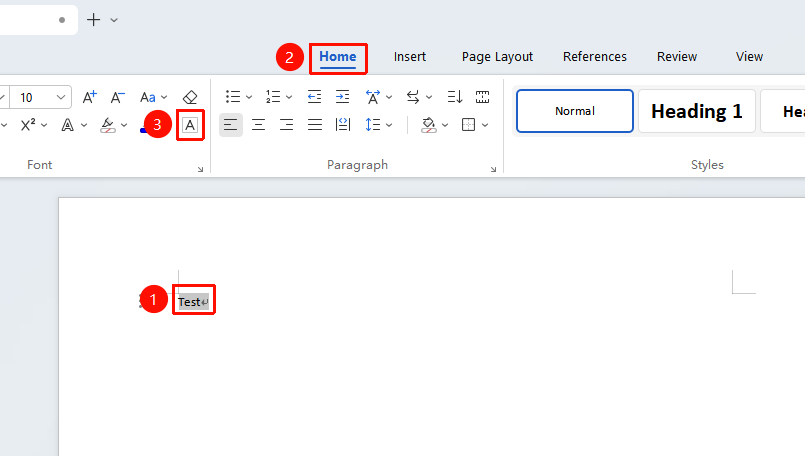The image size is (805, 456).
Task: Click the sort icon with down arrow
Action: click(454, 97)
